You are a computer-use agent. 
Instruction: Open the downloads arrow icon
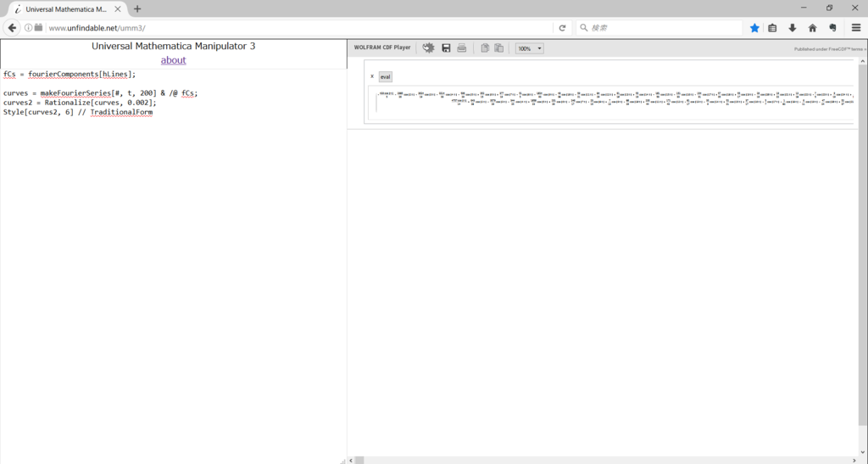pos(793,28)
